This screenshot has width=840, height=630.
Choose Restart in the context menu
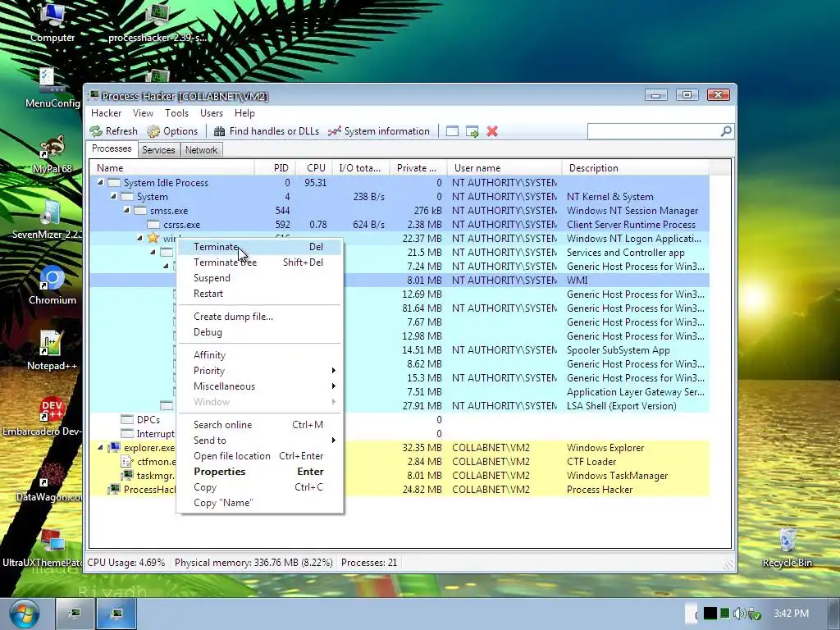(x=259, y=294)
